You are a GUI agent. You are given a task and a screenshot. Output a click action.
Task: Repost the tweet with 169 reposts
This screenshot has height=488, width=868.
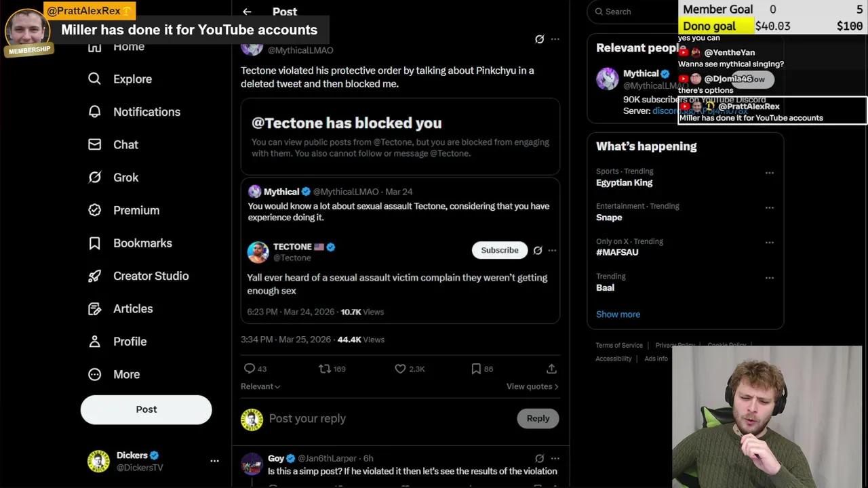point(325,369)
